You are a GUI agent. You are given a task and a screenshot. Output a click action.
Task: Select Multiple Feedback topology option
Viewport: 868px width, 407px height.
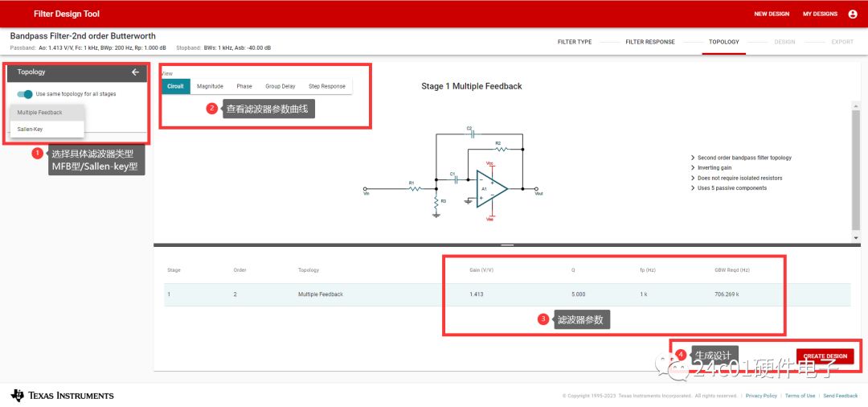coord(47,113)
